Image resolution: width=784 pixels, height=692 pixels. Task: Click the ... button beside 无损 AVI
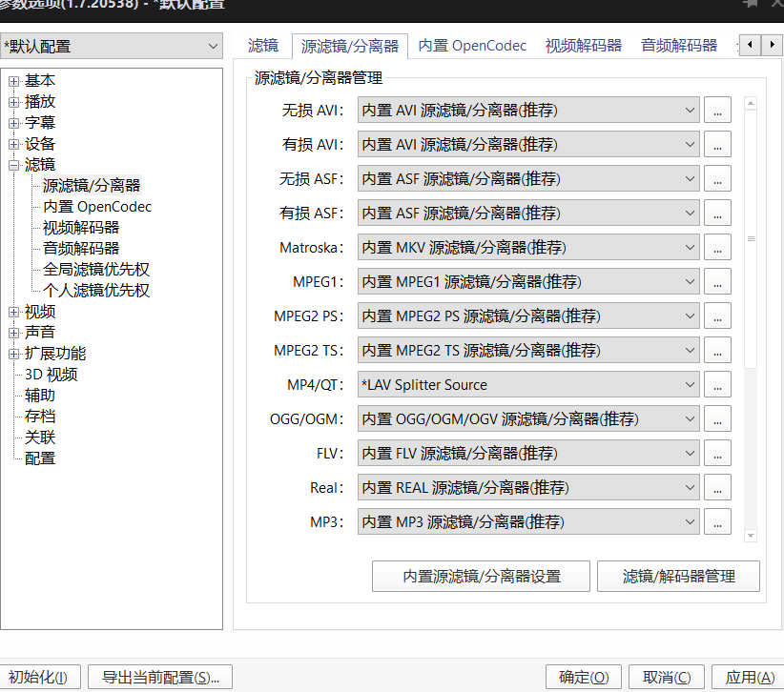coord(717,110)
